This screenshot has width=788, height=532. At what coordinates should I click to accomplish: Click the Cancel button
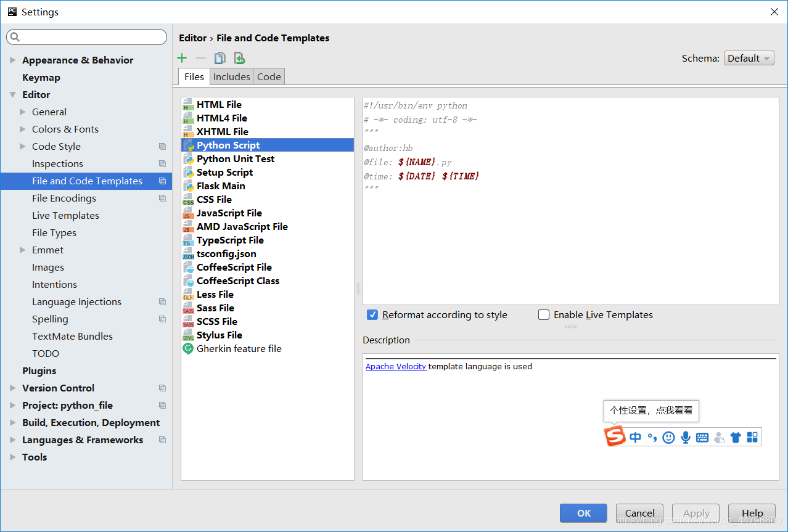pos(640,513)
